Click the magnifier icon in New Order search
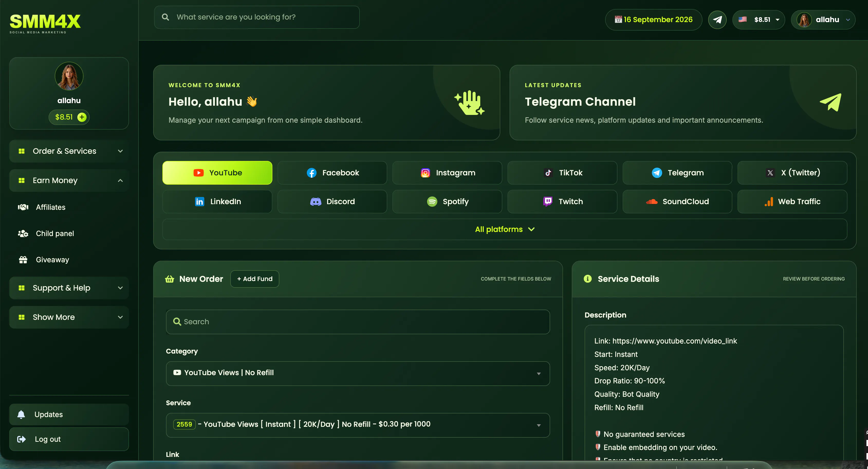 click(177, 322)
